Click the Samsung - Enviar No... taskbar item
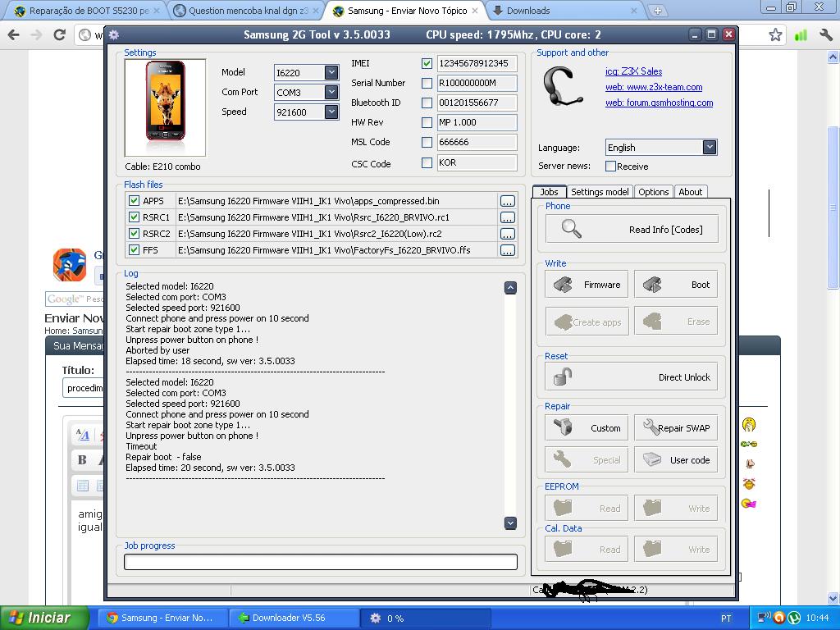Viewport: 840px width, 630px height. click(x=163, y=618)
